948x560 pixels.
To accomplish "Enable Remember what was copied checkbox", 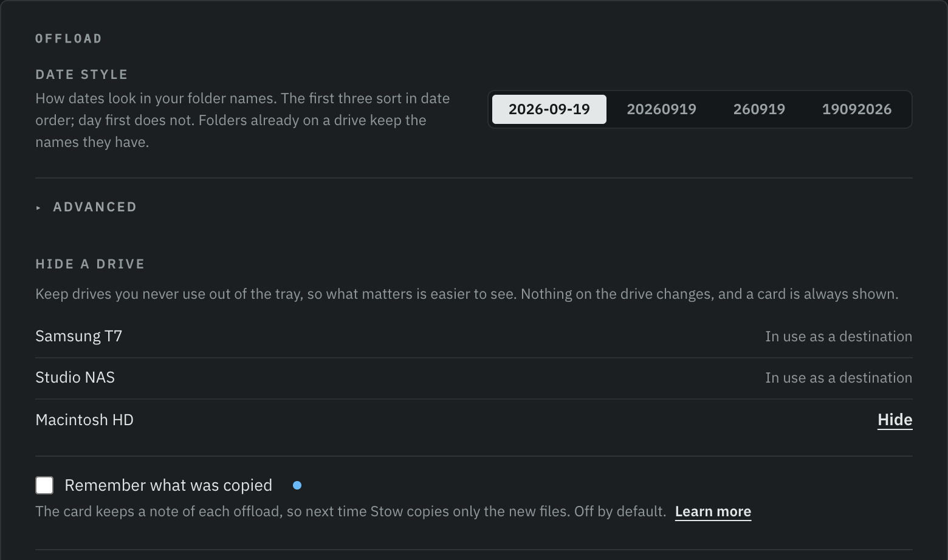I will (44, 485).
